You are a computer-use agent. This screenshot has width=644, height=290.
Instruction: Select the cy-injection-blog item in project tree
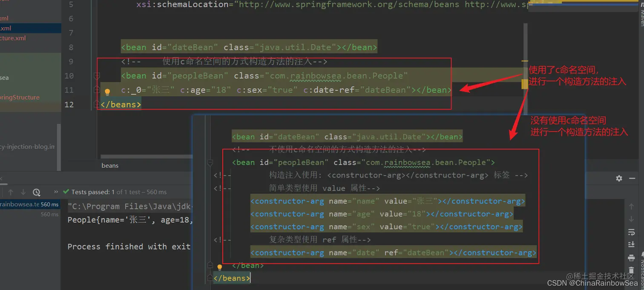[27, 146]
